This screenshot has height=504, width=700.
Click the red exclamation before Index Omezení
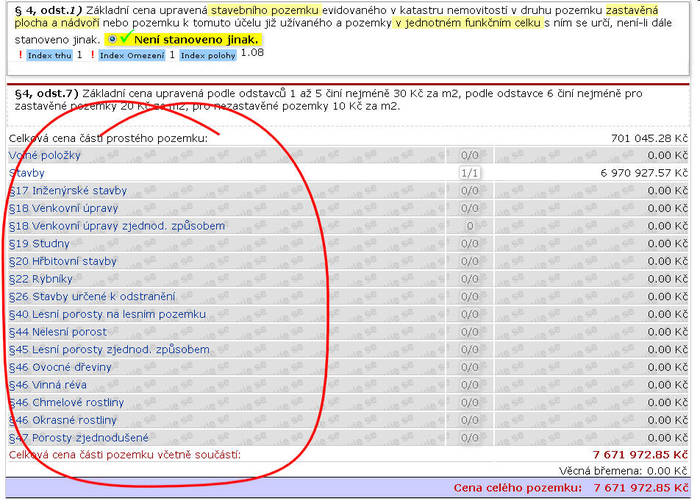tap(91, 55)
